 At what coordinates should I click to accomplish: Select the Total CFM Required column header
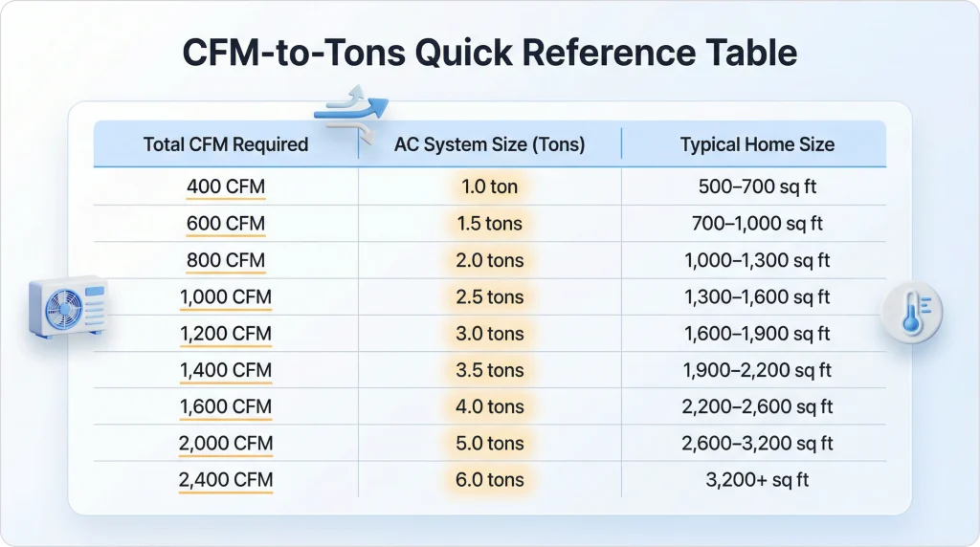pyautogui.click(x=226, y=145)
